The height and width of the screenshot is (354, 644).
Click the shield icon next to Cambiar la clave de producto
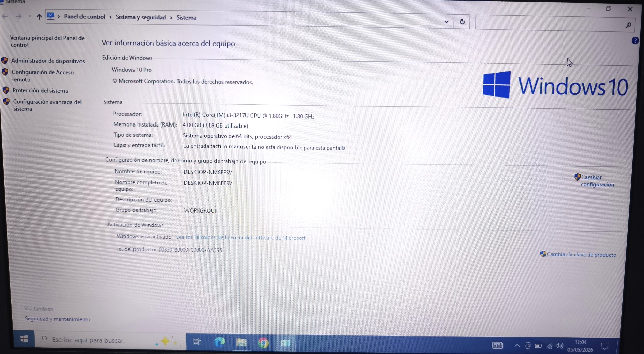tap(543, 254)
